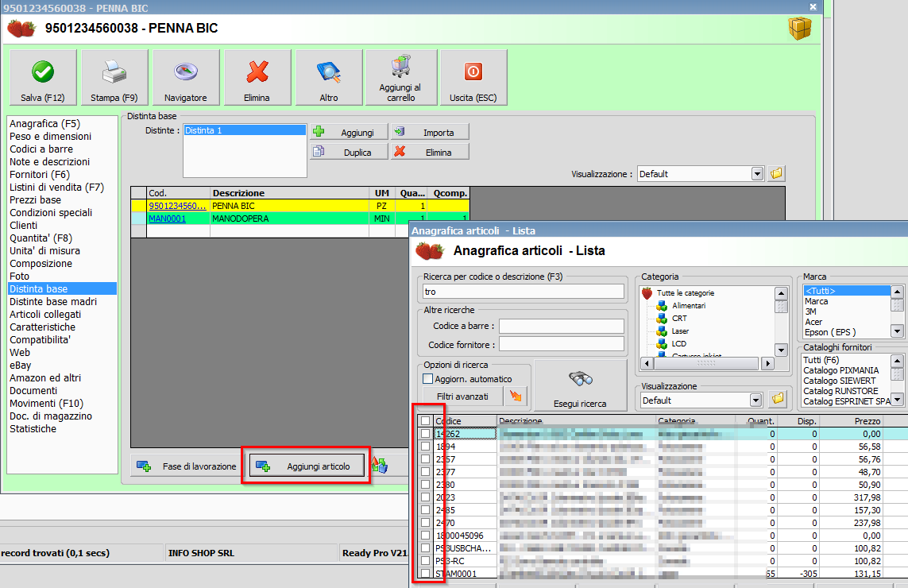Click the Codice a barre input field
The image size is (908, 588).
(561, 326)
